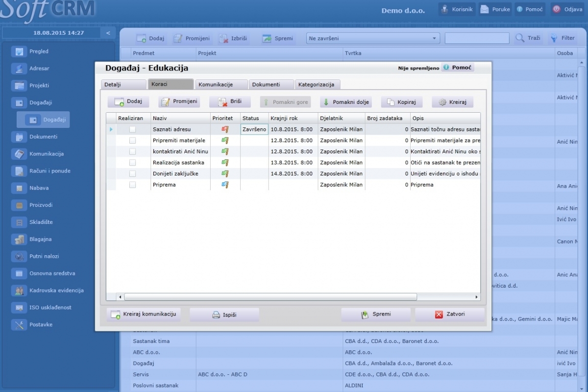Image resolution: width=588 pixels, height=392 pixels.
Task: Open Postavke settings icon in sidebar
Action: tap(20, 324)
